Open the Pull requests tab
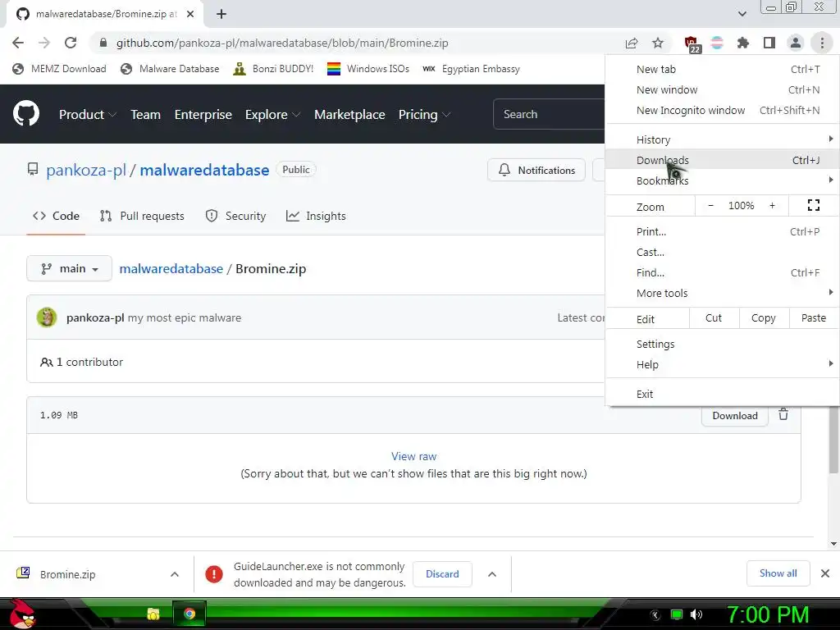The height and width of the screenshot is (630, 840). click(142, 216)
